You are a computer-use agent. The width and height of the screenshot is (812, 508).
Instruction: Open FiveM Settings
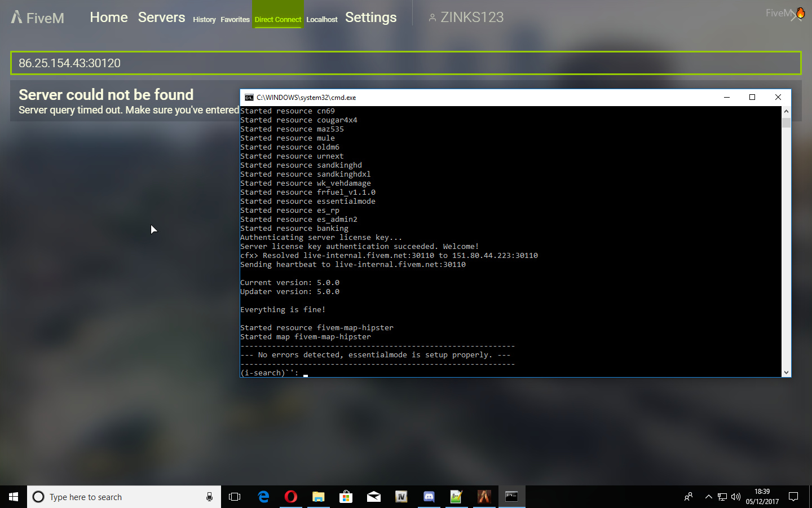pyautogui.click(x=371, y=17)
